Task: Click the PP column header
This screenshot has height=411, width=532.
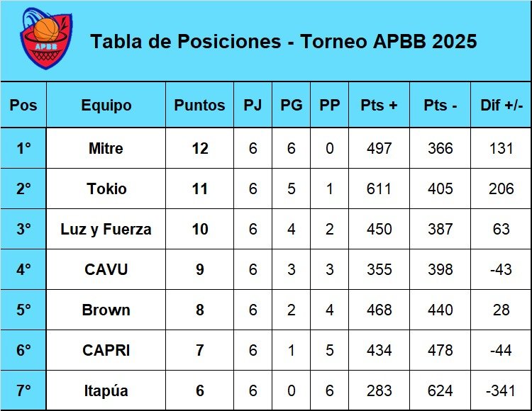Action: [x=329, y=105]
